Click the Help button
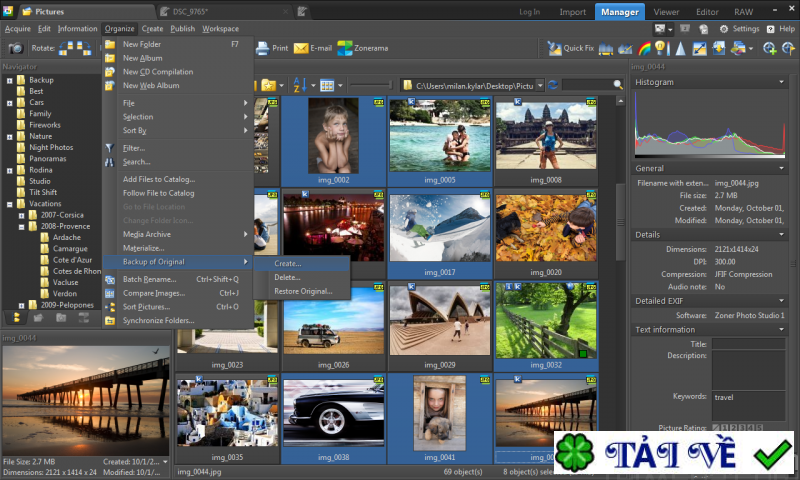Screen dimensions: 800x480 tap(780, 29)
